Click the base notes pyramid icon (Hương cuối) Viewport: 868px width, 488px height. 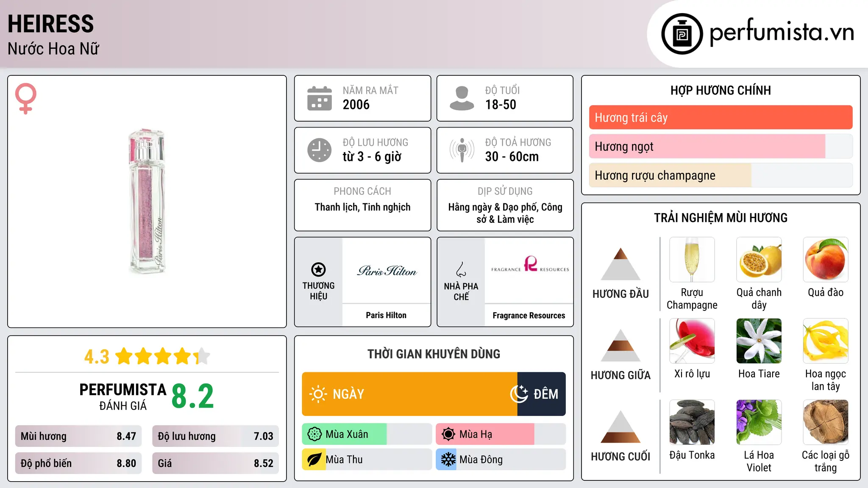621,427
